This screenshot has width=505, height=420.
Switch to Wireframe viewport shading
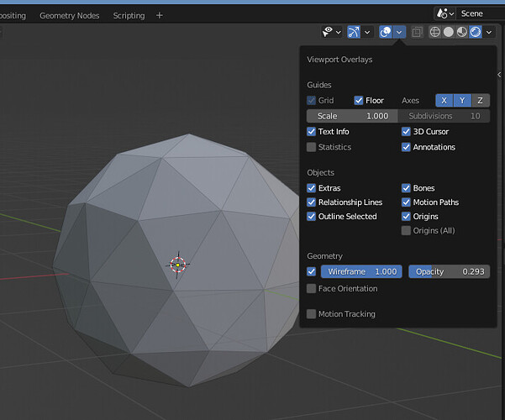pyautogui.click(x=435, y=32)
